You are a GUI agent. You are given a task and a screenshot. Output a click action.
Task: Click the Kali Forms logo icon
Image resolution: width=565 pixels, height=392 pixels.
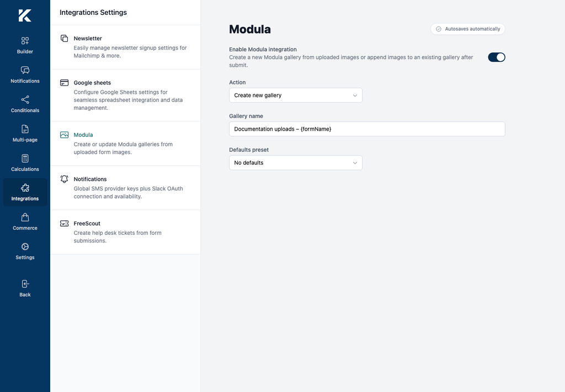tap(25, 15)
